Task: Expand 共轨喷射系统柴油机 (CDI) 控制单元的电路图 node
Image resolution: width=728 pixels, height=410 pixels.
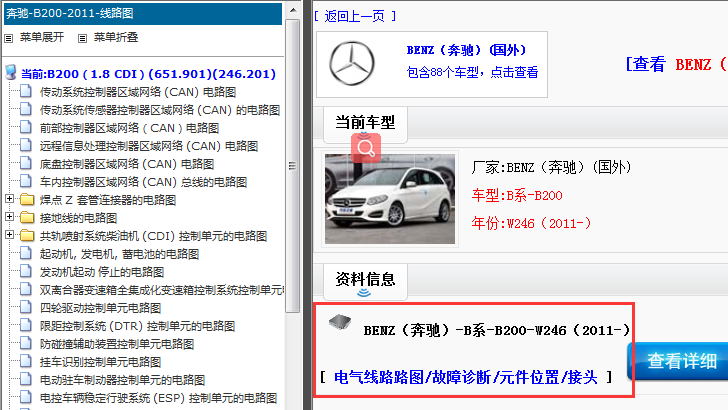Action: click(x=9, y=234)
